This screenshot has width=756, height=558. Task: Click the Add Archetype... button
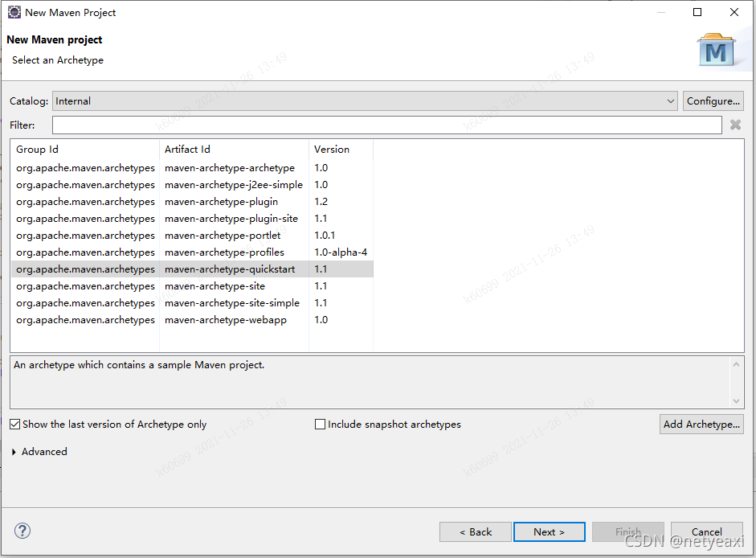(701, 425)
